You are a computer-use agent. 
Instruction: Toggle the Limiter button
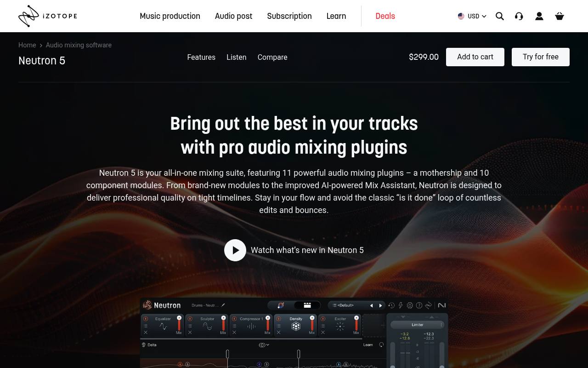point(417,325)
